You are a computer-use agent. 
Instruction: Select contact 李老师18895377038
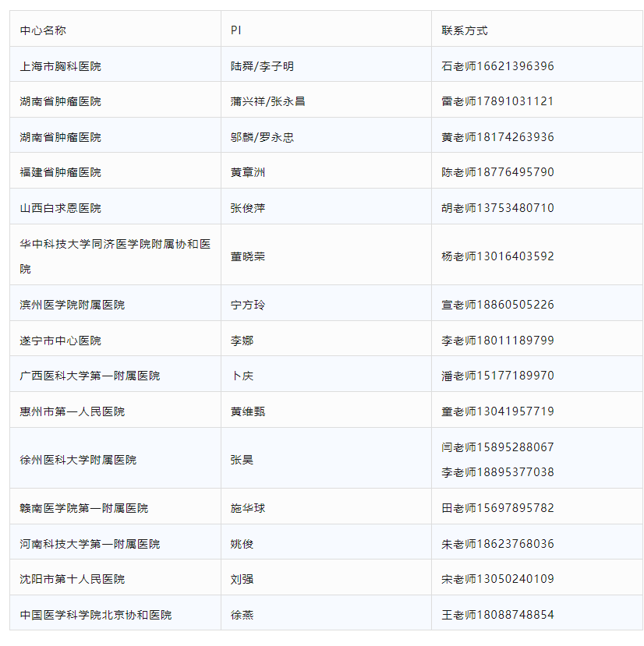[x=497, y=472]
